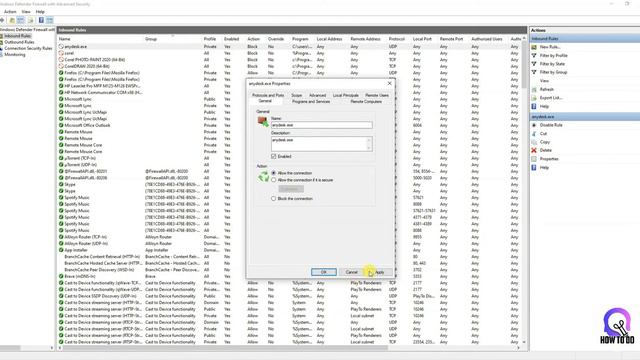Select Monitoring in the console tree
Viewport: 640px width, 360px height.
tap(15, 55)
